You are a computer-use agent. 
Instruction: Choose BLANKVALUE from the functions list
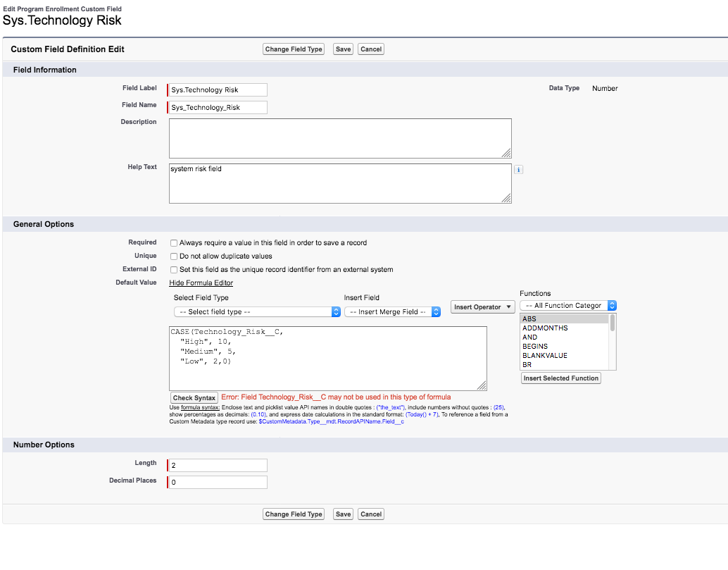pos(544,356)
